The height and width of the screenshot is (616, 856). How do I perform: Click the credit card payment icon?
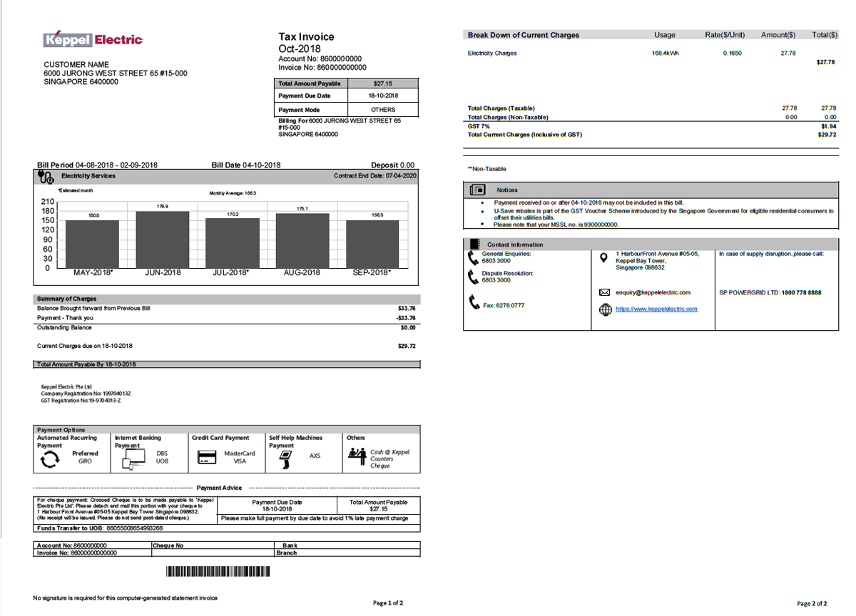(x=207, y=458)
